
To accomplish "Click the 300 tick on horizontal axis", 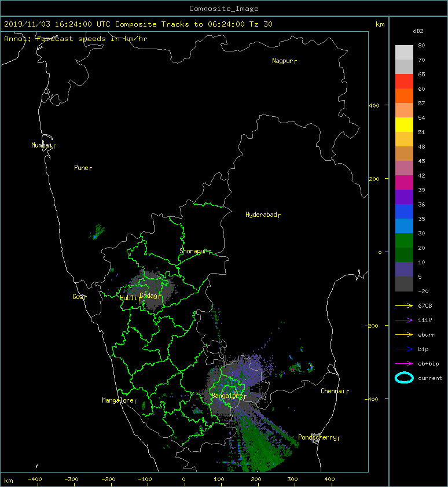I will 292,479.
